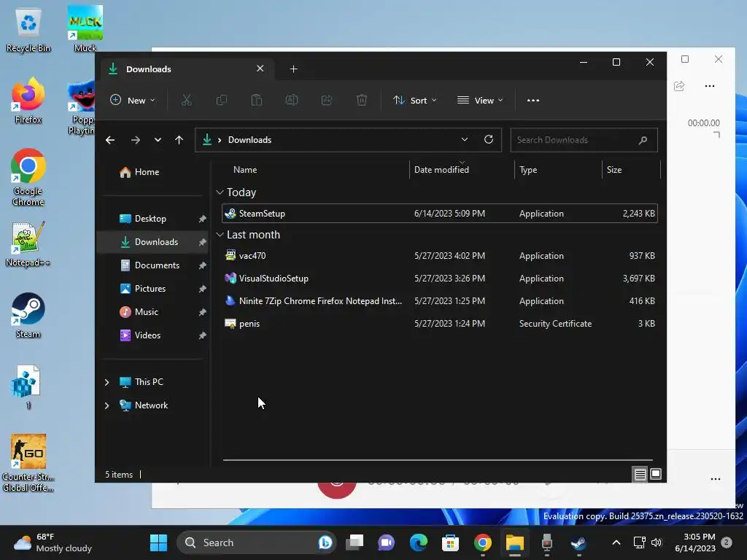Select the Ninite 7Zip Chrome Firefox installer
747x560 pixels.
coord(440,301)
